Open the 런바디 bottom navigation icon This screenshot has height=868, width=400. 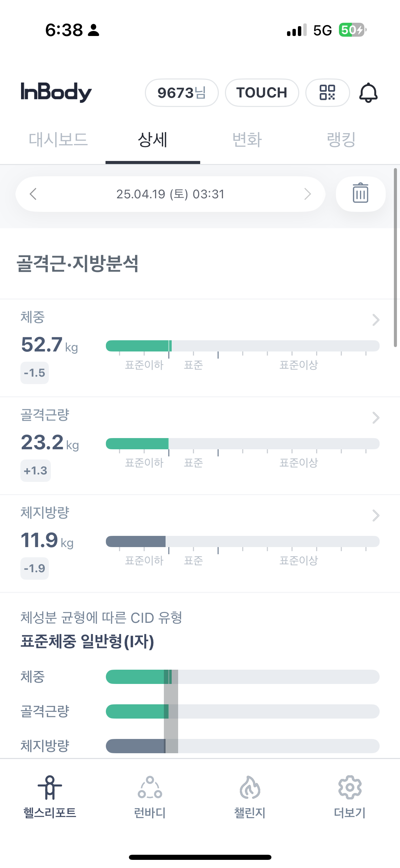[x=150, y=796]
